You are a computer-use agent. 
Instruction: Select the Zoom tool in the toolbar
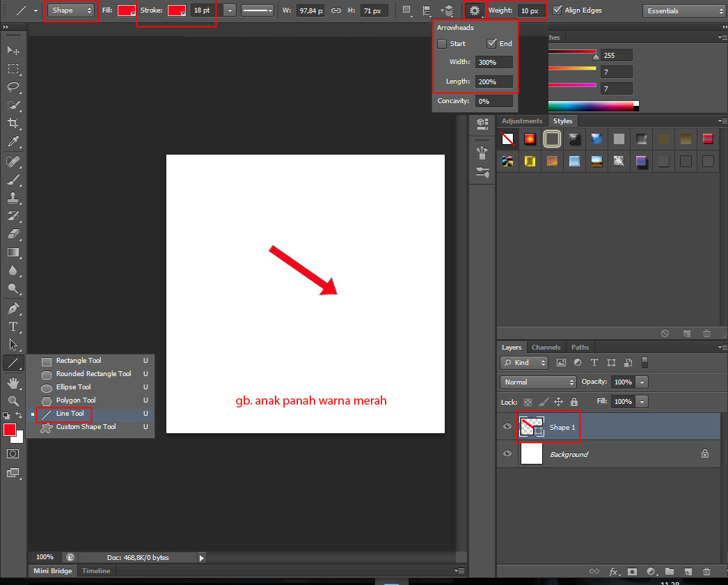[13, 400]
